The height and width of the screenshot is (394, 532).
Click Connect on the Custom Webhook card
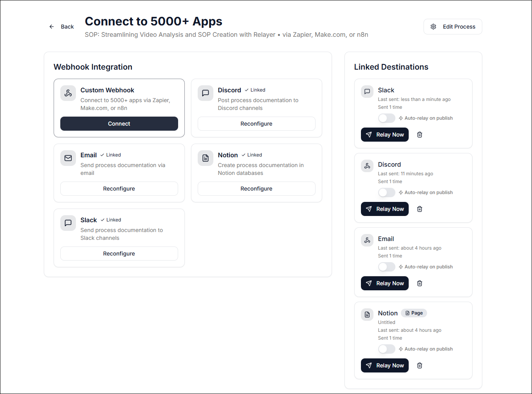[x=119, y=123]
